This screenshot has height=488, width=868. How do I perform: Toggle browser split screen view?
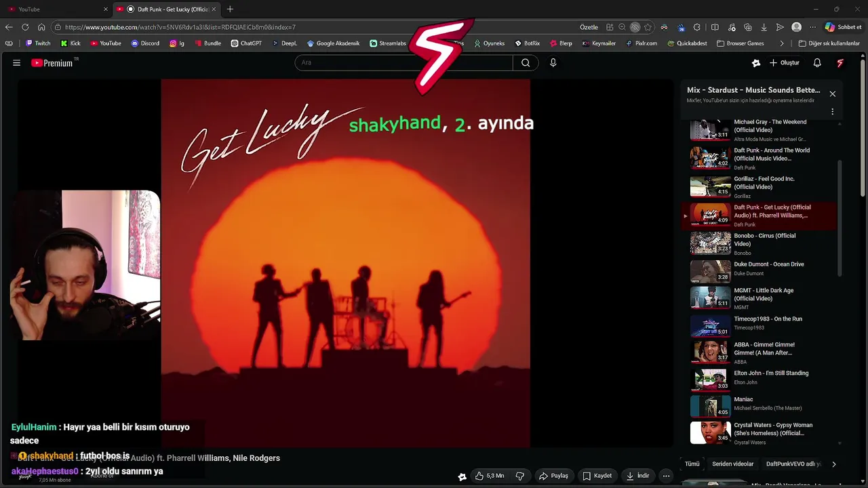click(x=715, y=27)
